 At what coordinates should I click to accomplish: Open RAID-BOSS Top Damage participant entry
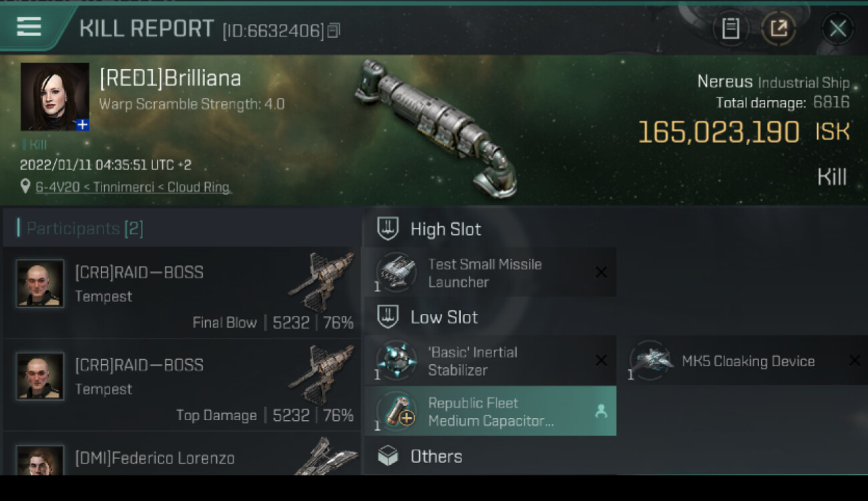[x=182, y=385]
